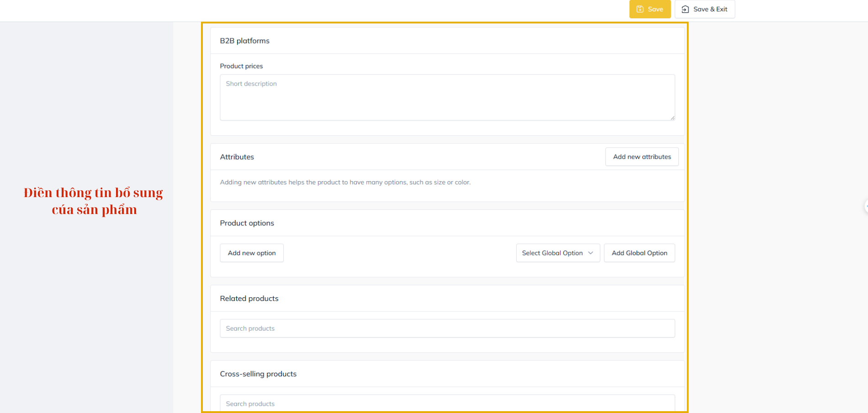Click the Add new option button
The width and height of the screenshot is (868, 413).
252,253
